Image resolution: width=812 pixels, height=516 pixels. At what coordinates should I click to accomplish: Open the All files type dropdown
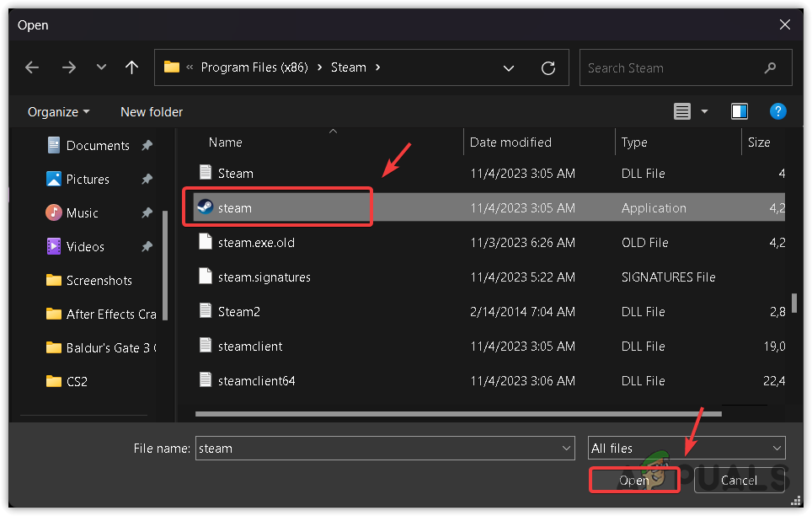(686, 449)
